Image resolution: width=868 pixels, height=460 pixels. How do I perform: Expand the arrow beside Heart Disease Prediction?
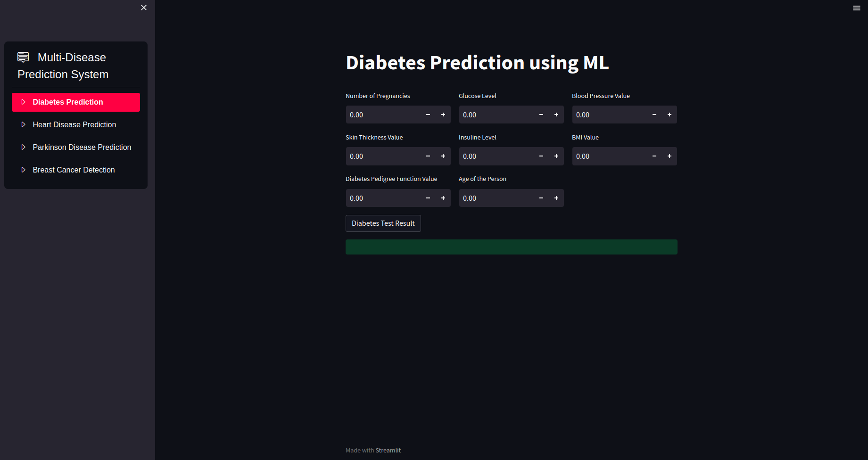(24, 124)
